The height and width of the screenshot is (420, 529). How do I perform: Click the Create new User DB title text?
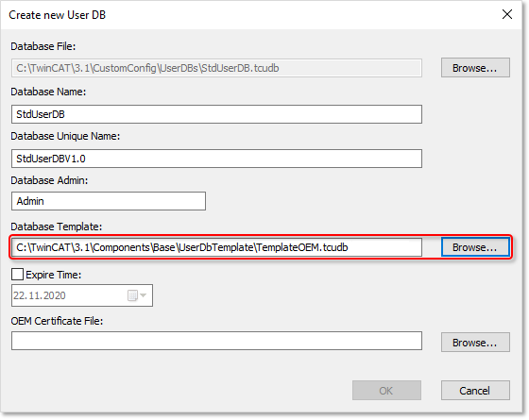[57, 15]
